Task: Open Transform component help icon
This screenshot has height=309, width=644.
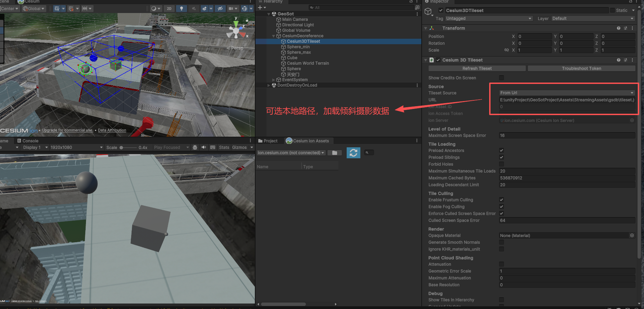Action: click(619, 28)
